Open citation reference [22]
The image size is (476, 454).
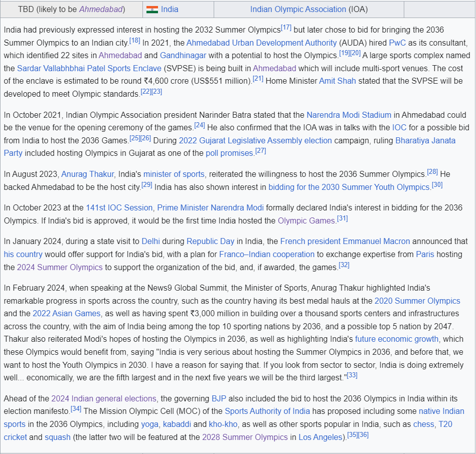(x=146, y=92)
